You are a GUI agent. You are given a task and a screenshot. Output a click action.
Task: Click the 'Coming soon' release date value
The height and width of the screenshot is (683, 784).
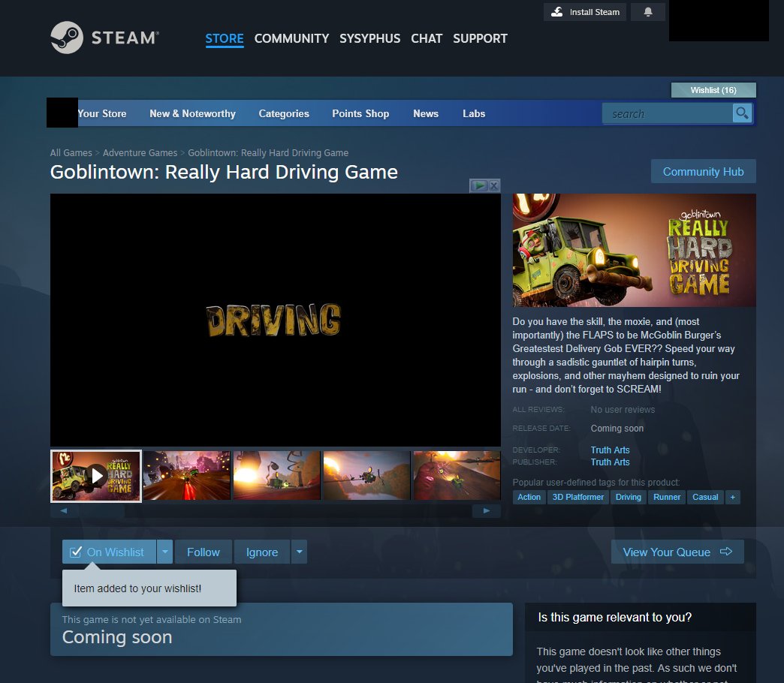point(617,428)
